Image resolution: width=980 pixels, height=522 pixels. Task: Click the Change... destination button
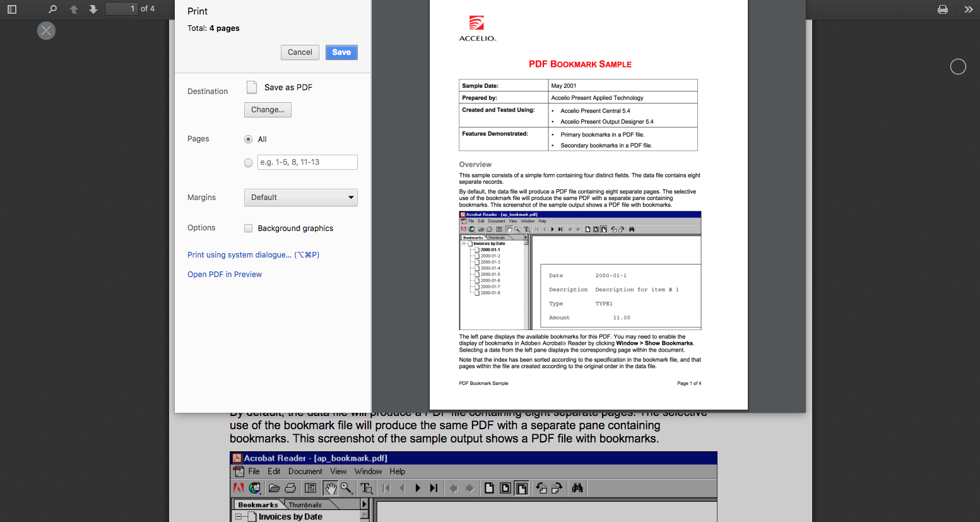pos(268,110)
